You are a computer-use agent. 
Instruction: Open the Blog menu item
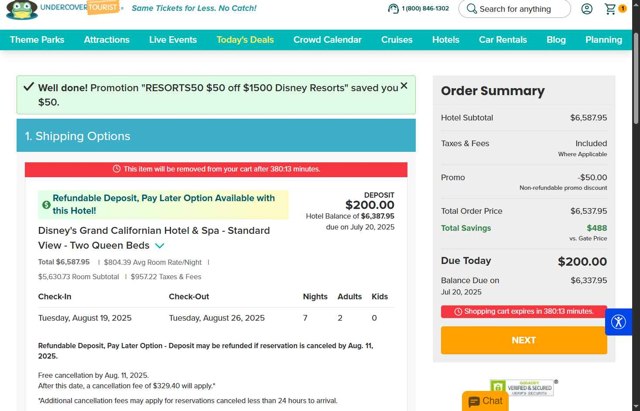pyautogui.click(x=556, y=40)
